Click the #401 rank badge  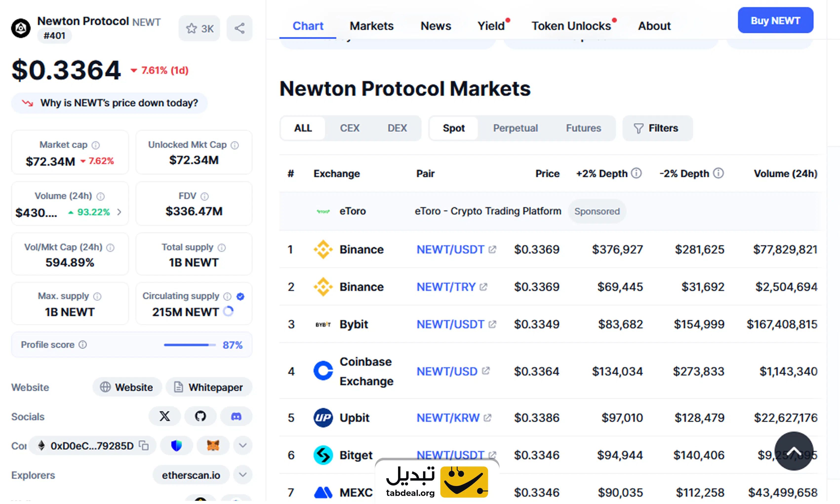[x=54, y=36]
